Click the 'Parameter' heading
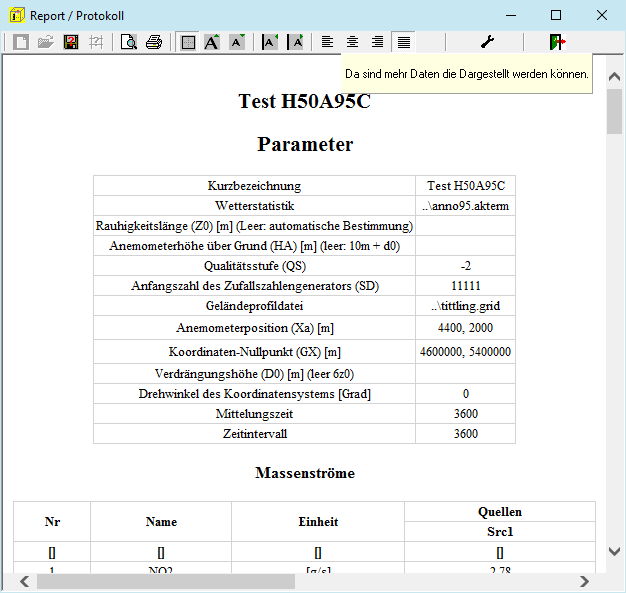The width and height of the screenshot is (626, 593). click(305, 144)
